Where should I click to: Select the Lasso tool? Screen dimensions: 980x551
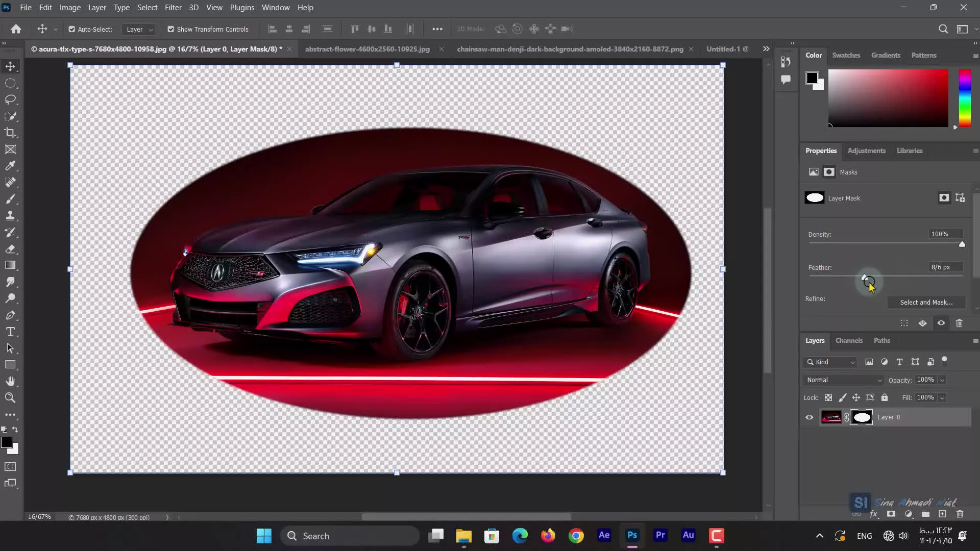[10, 99]
